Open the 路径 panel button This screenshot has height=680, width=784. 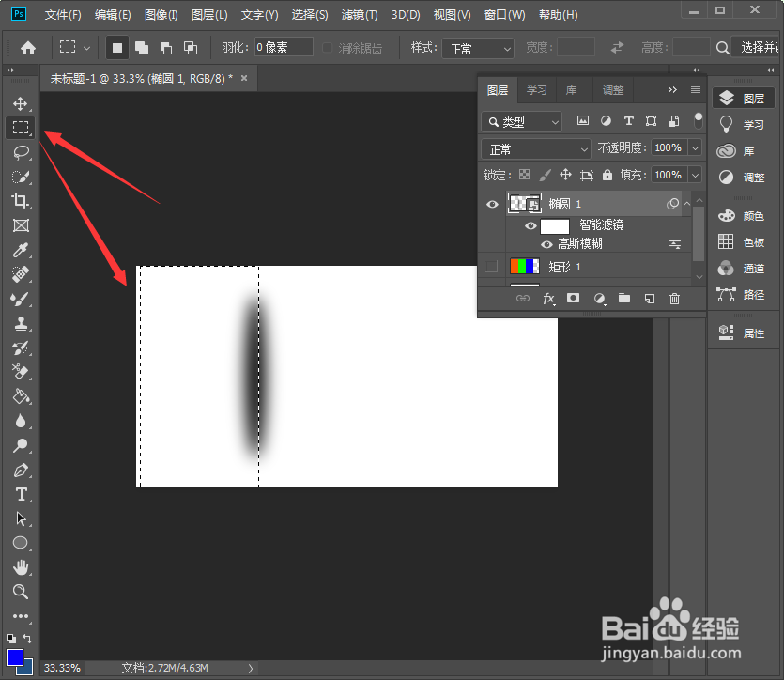(x=743, y=295)
